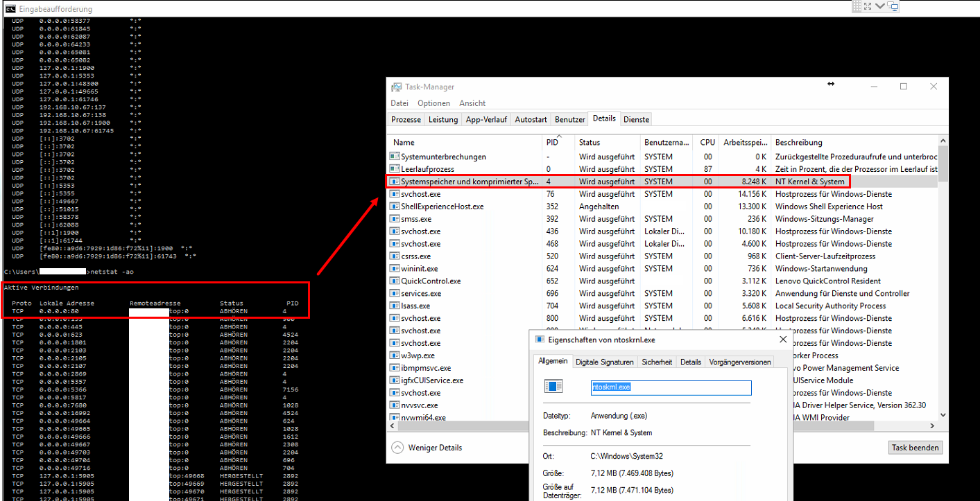Click the fullscreen arrows icon in top toolbar

tap(868, 6)
